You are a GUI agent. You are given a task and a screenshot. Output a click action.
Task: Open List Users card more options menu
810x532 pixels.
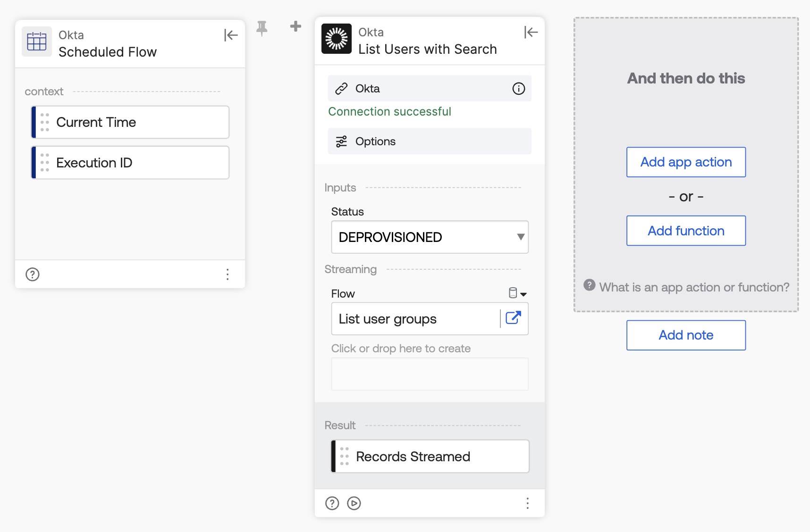tap(528, 503)
